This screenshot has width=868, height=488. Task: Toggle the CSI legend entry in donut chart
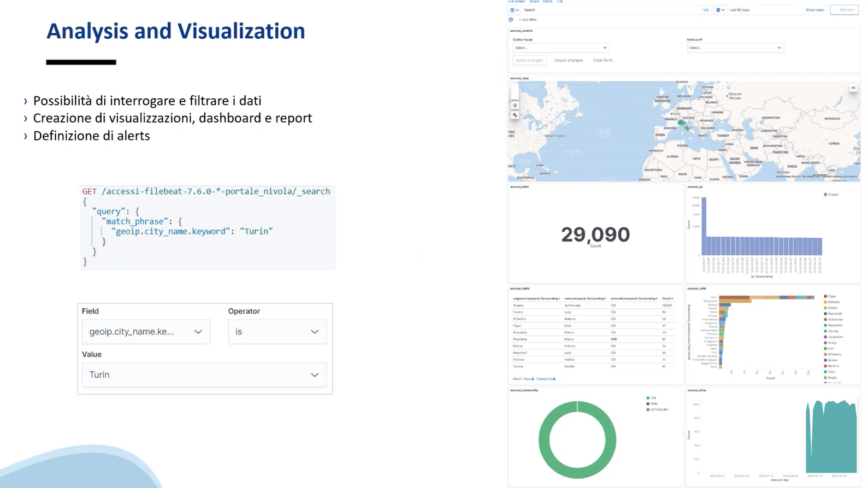tap(651, 398)
